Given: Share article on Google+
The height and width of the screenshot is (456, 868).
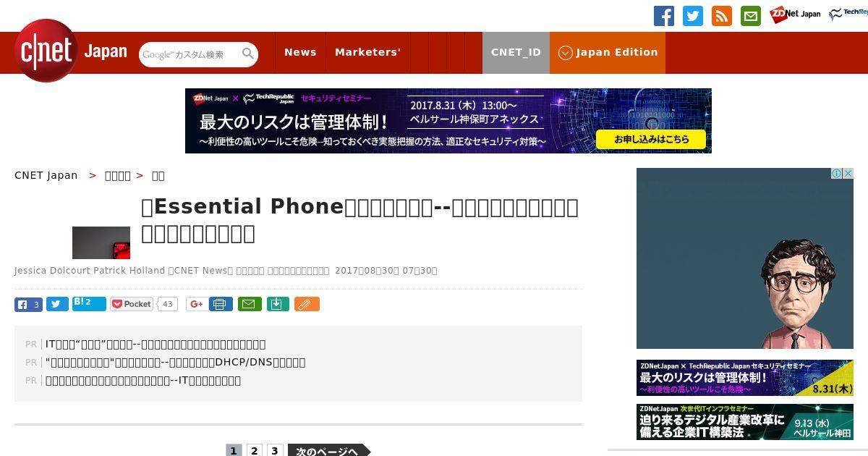Looking at the screenshot, I should [x=196, y=304].
